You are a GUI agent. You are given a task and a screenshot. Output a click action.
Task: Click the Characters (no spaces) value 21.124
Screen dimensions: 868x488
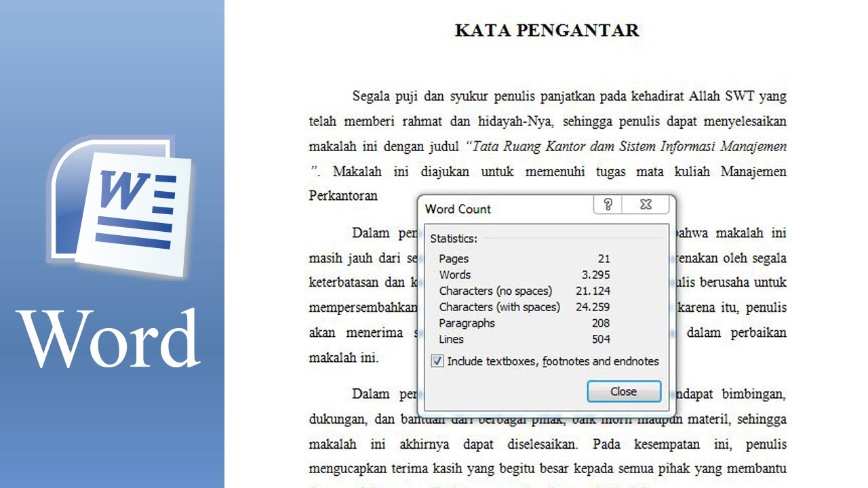(x=593, y=291)
